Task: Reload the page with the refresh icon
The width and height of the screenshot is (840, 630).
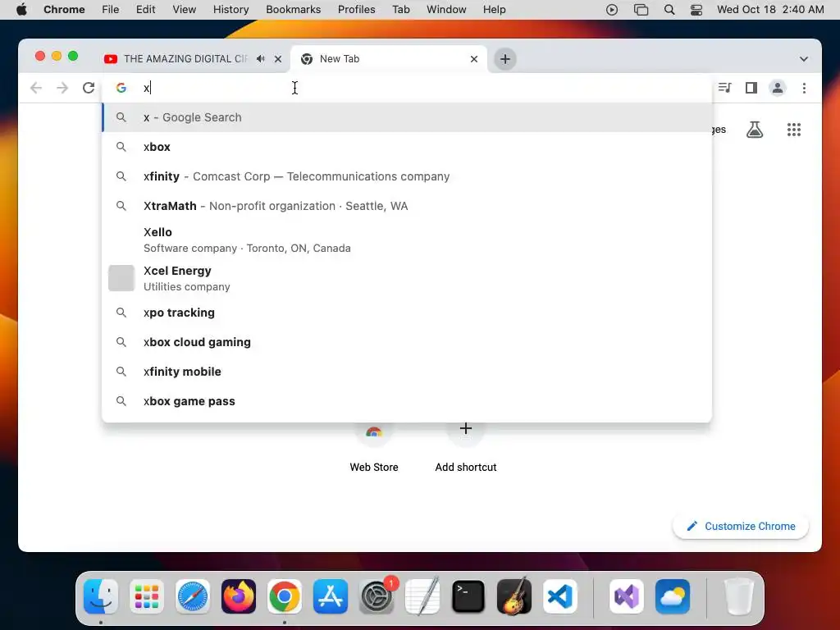Action: 89,88
